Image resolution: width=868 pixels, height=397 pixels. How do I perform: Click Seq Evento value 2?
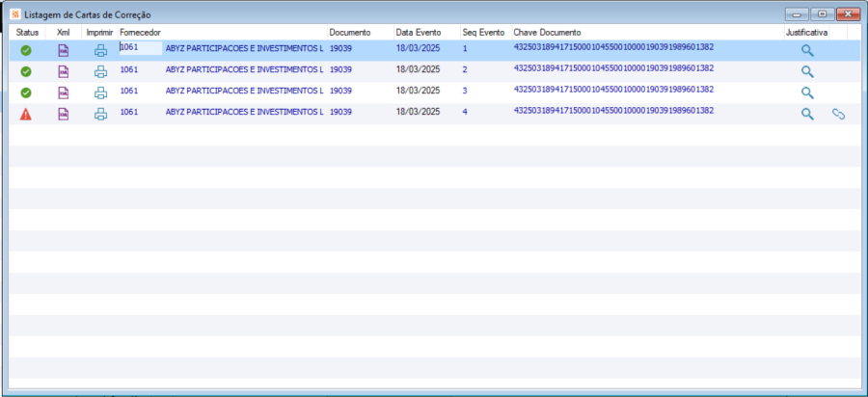coord(465,69)
